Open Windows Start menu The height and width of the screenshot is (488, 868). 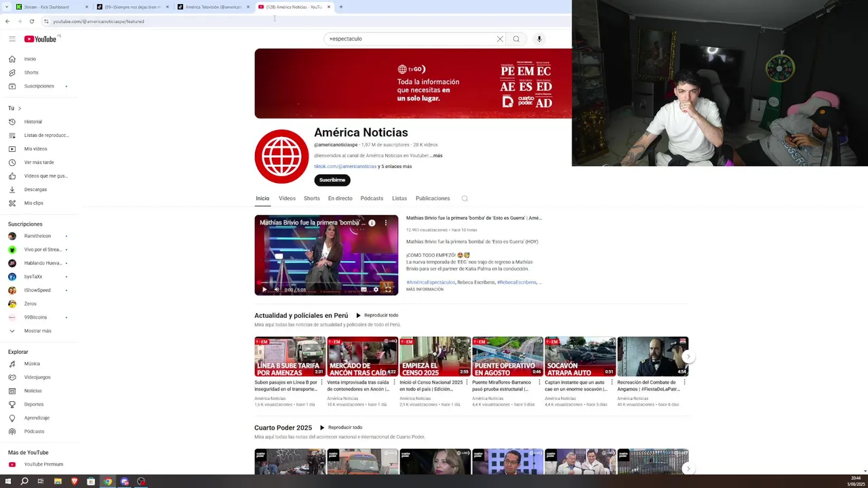[8, 481]
